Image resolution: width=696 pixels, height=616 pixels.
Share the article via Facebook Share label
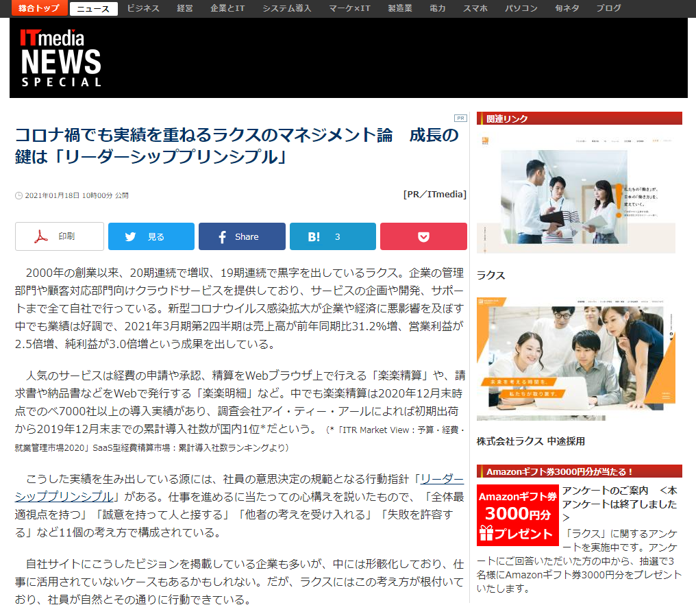[247, 236]
